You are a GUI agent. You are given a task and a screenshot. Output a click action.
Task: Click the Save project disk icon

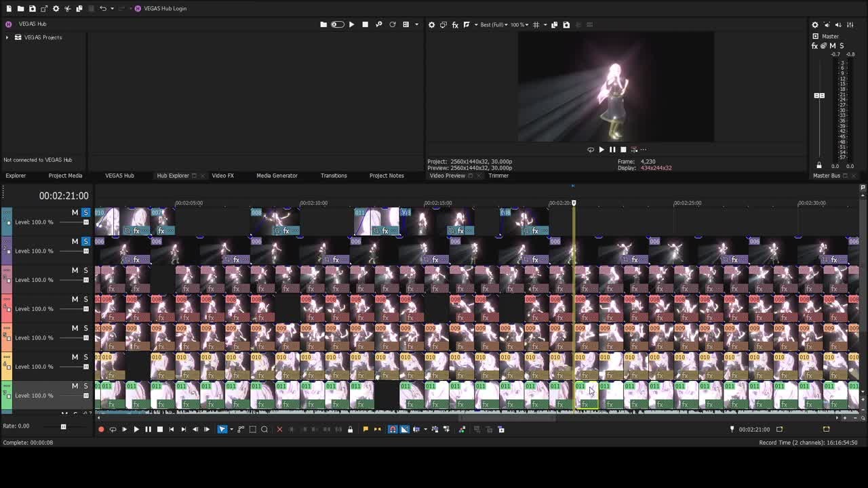[x=32, y=8]
